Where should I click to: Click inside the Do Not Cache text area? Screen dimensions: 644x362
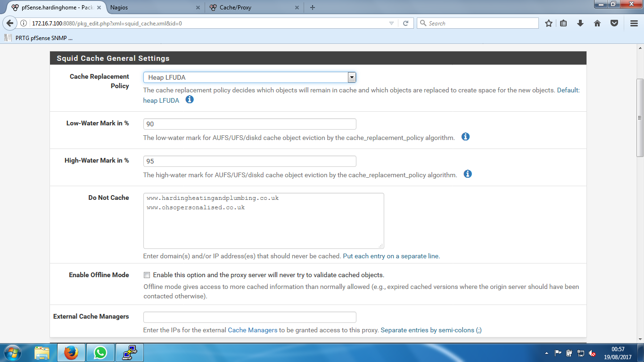[264, 221]
